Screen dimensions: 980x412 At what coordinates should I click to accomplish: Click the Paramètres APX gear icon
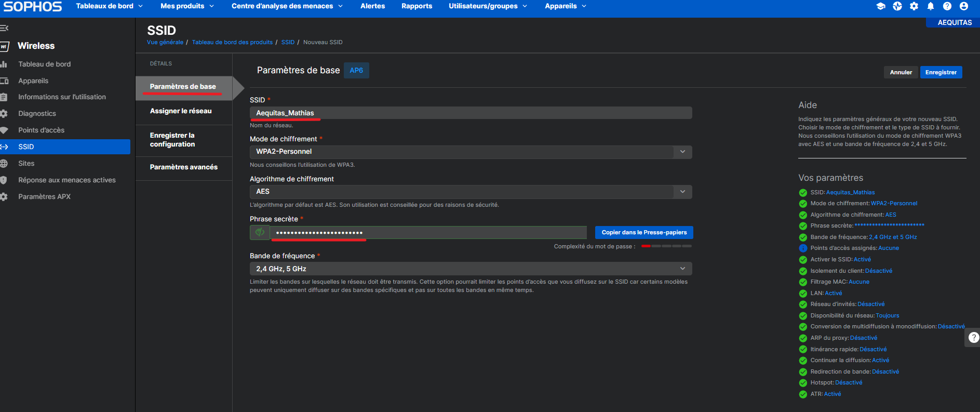[x=4, y=197]
